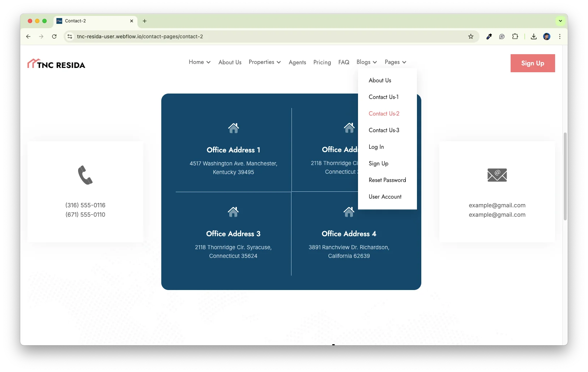
Task: Open the browser Extensions puzzle icon
Action: point(515,36)
